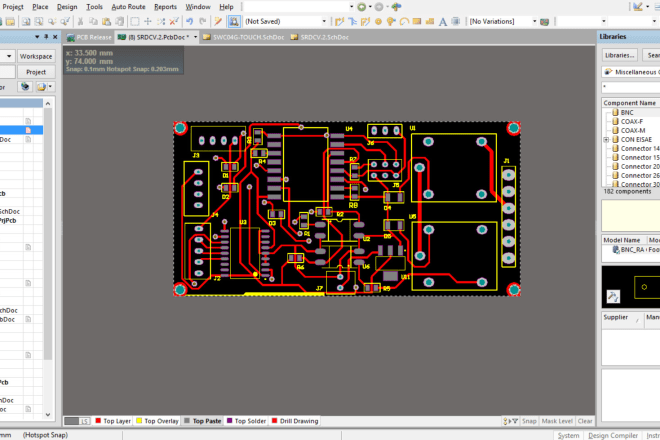Click the purple Top Solder color swatch

pyautogui.click(x=229, y=421)
